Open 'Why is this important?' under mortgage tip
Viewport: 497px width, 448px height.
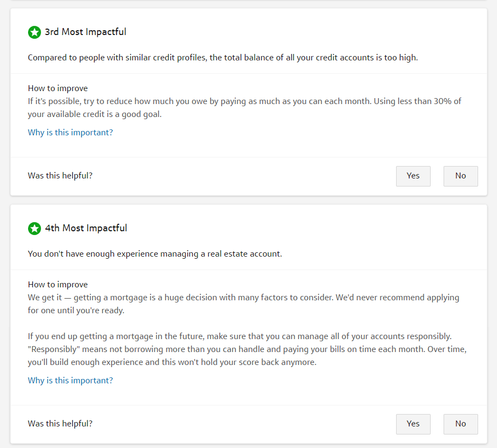[x=70, y=381]
